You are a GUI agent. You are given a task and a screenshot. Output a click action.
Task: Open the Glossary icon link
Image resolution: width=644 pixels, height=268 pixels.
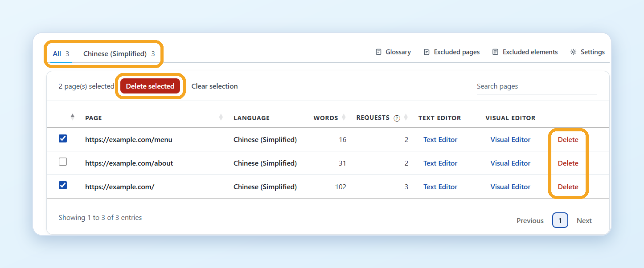pyautogui.click(x=378, y=52)
